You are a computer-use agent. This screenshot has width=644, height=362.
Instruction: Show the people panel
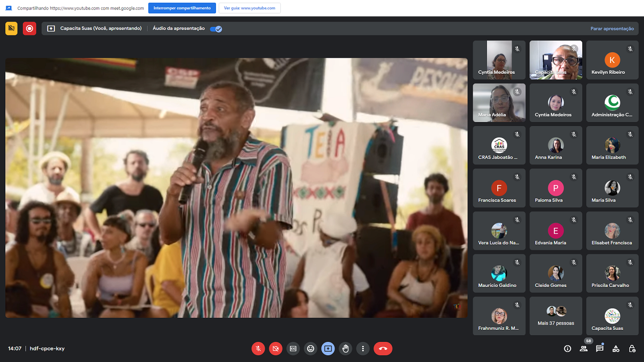[x=584, y=349]
